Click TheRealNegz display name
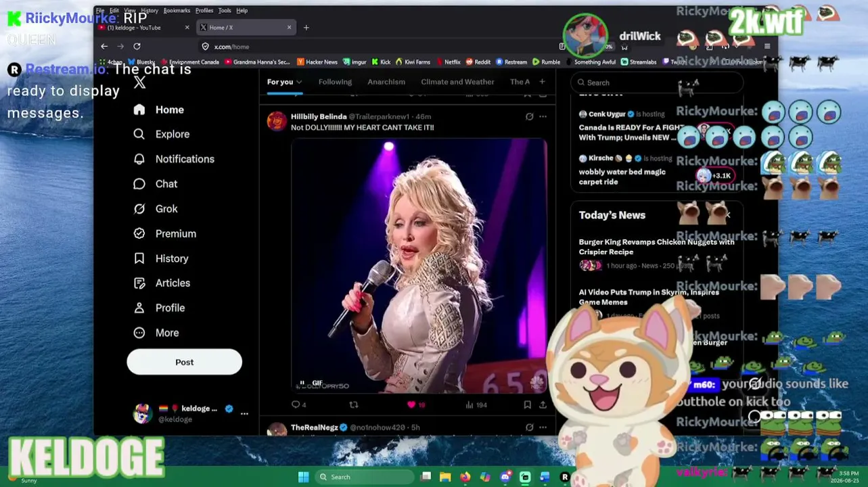 coord(314,427)
